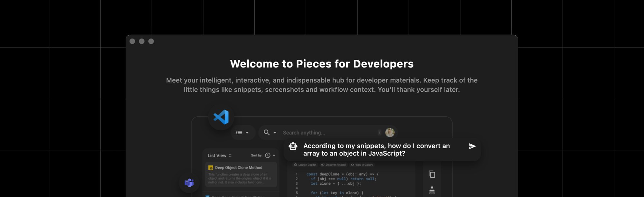Select the Deep Object Clone Method snippet
The height and width of the screenshot is (197, 644).
pos(241,175)
